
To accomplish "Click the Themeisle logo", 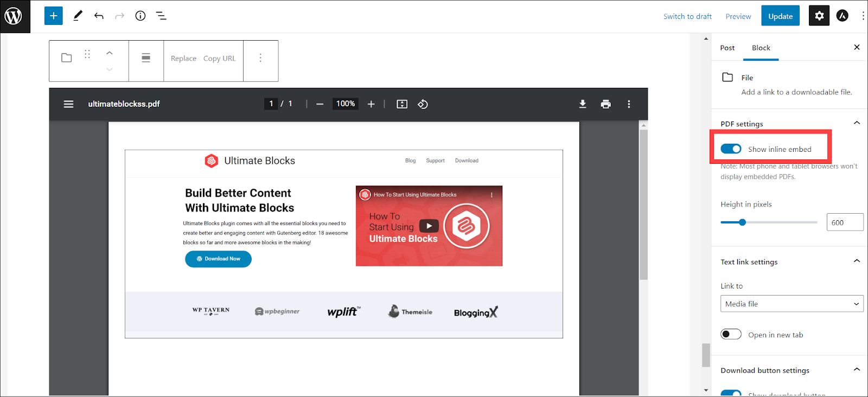I will click(x=410, y=311).
